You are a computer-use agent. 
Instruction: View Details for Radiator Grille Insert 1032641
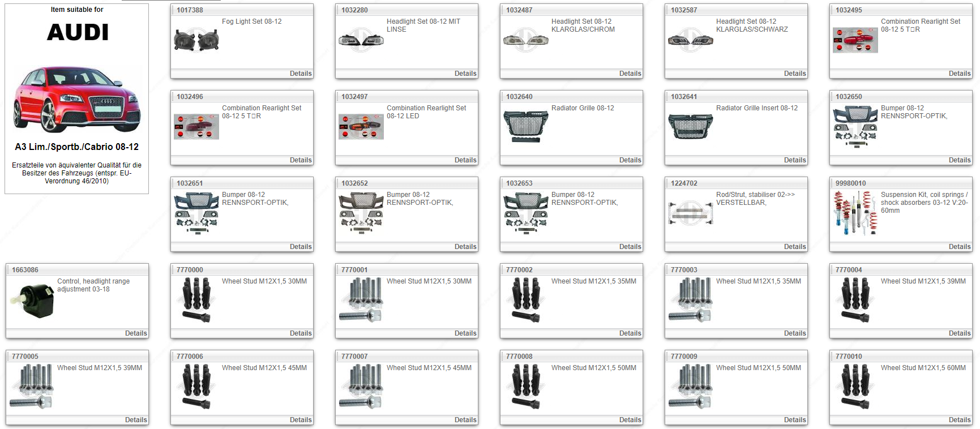coord(794,160)
